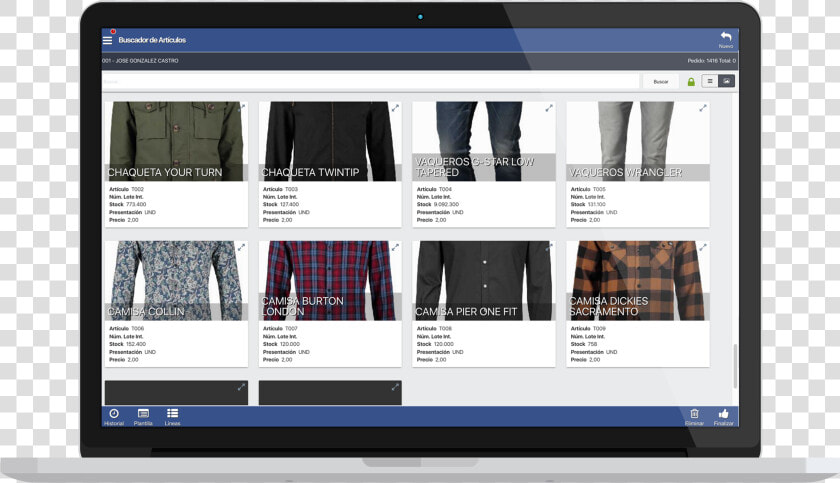840x483 pixels.
Task: Open Camisa Pier One Fit image
Action: coord(484,281)
